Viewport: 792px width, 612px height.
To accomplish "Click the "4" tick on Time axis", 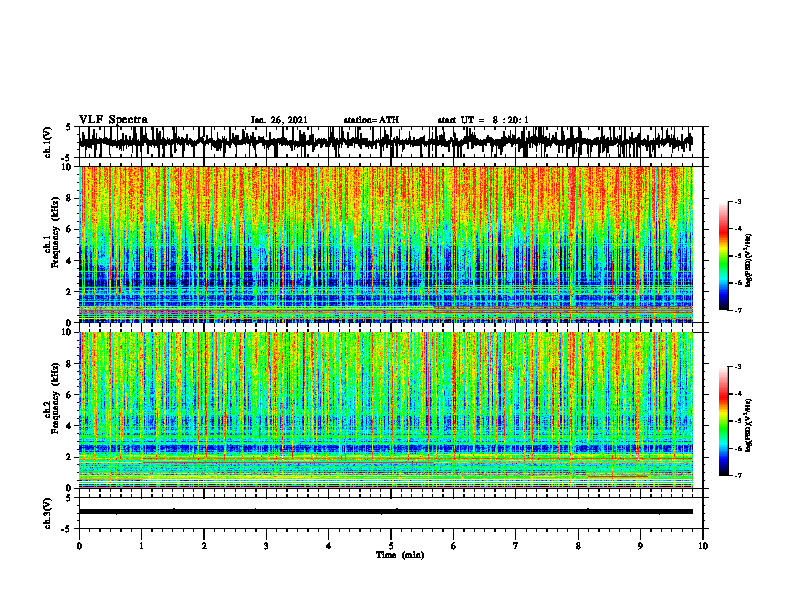I will (x=328, y=546).
